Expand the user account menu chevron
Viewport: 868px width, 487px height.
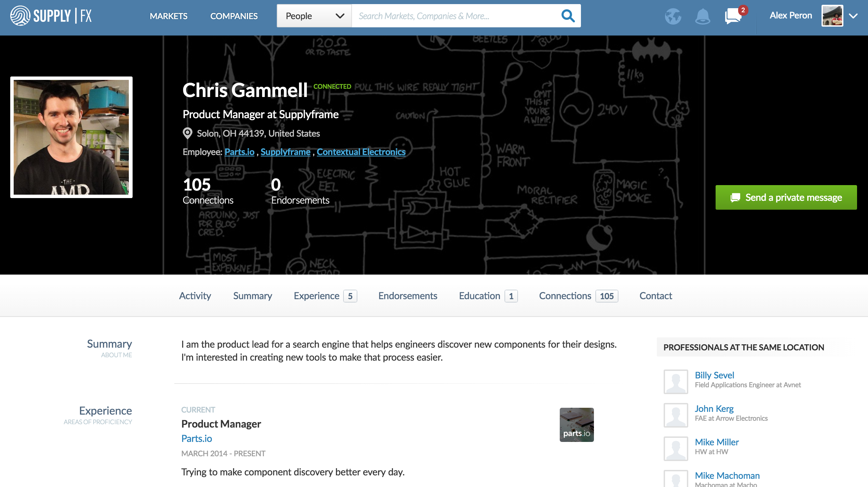pos(853,16)
